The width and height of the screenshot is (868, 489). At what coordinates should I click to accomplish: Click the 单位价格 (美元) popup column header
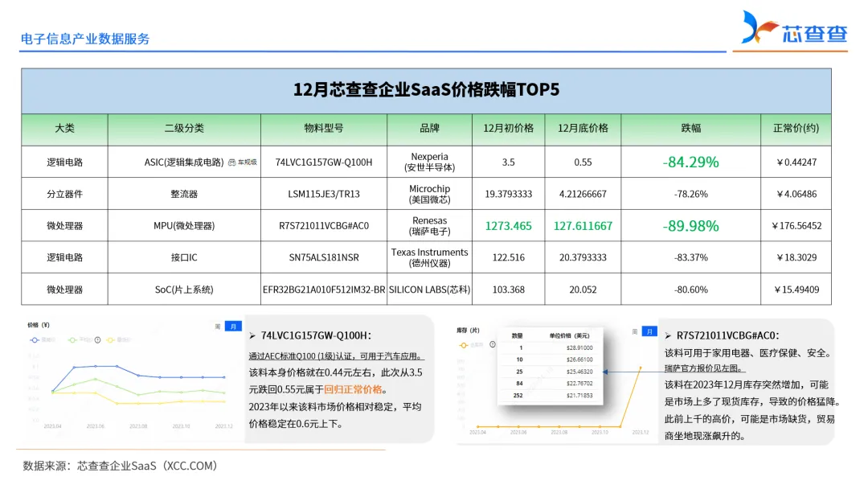(570, 335)
